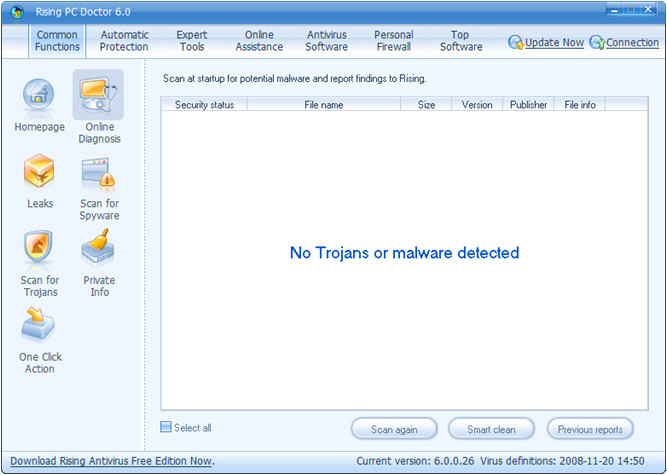
Task: Click the 'Current version: 6.0.0.26' status text
Action: pos(415,461)
